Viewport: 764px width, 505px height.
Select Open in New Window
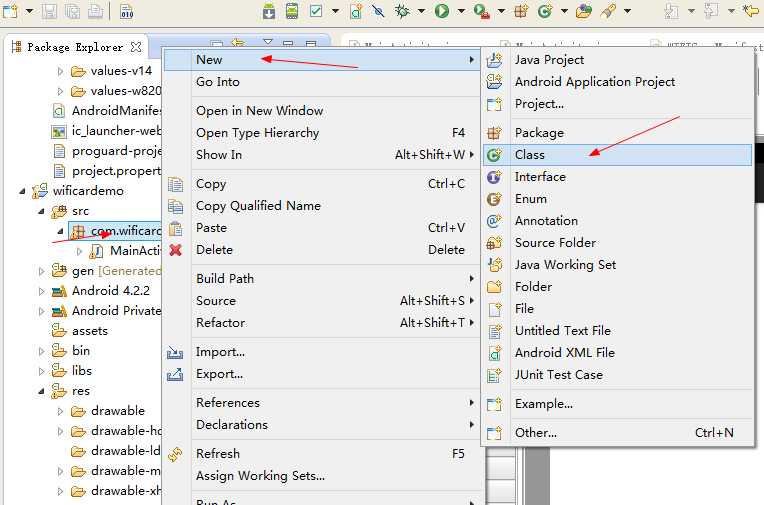[x=322, y=111]
